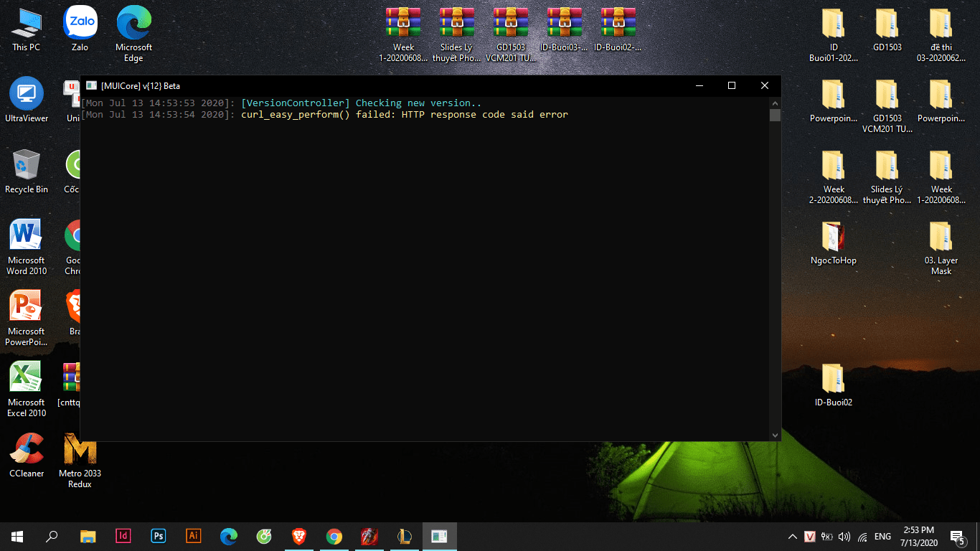Viewport: 980px width, 551px height.
Task: Open the UniKey tray icon
Action: click(809, 537)
